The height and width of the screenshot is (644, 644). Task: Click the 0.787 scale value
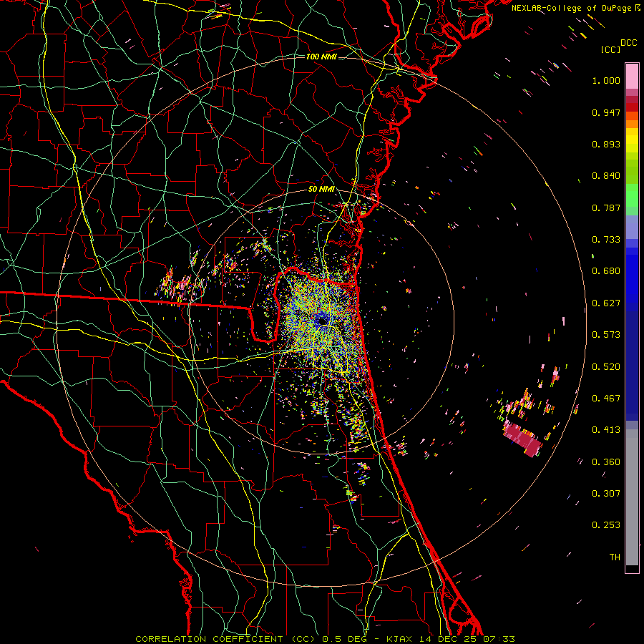tap(606, 208)
